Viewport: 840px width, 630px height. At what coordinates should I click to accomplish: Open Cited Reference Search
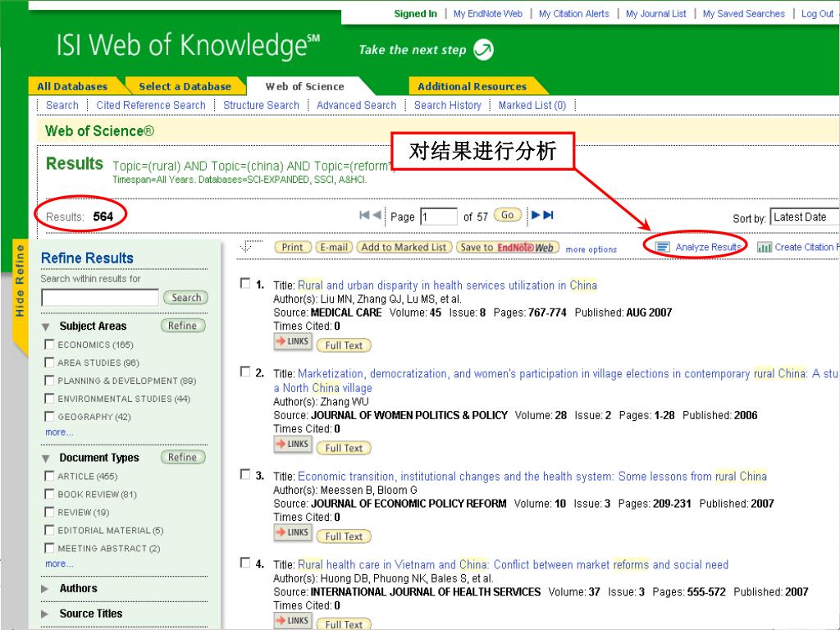151,105
